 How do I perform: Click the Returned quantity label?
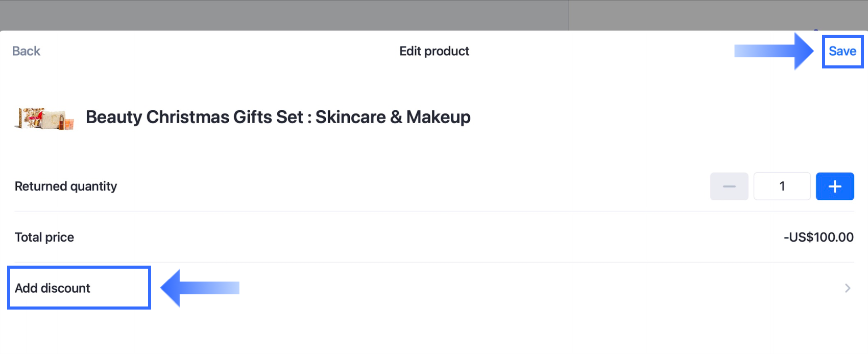coord(66,186)
